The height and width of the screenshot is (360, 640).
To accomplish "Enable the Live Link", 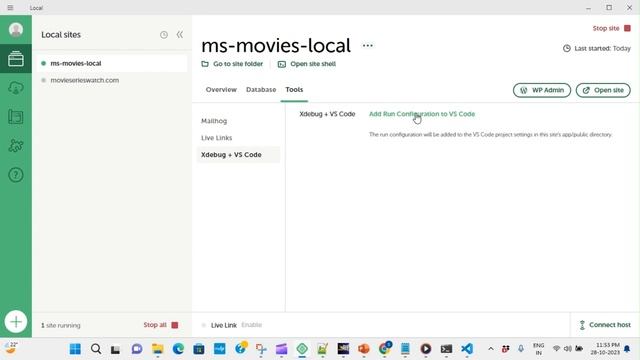I will (x=251, y=325).
